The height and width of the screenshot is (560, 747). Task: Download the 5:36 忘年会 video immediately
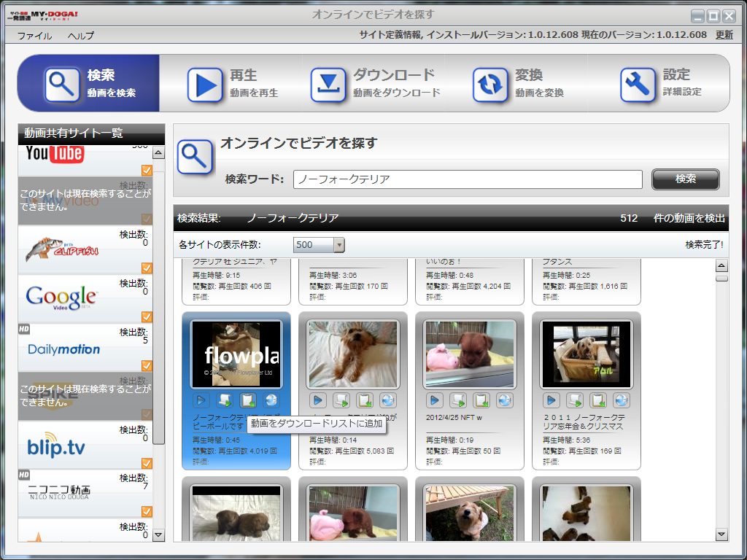575,400
